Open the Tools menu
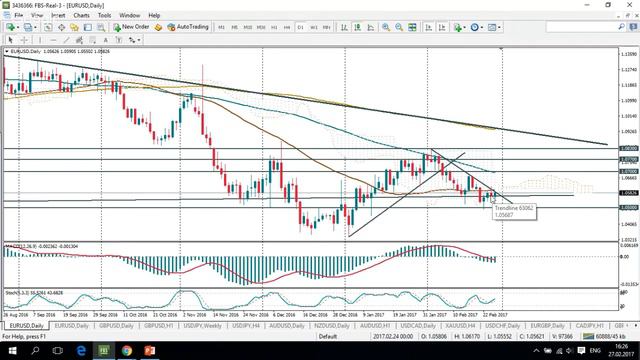Screen dimensions: 640x360 coord(104,15)
